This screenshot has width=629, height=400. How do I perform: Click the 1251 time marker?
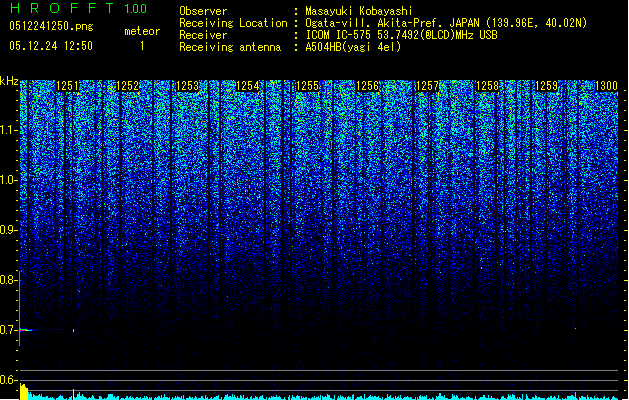(x=67, y=86)
